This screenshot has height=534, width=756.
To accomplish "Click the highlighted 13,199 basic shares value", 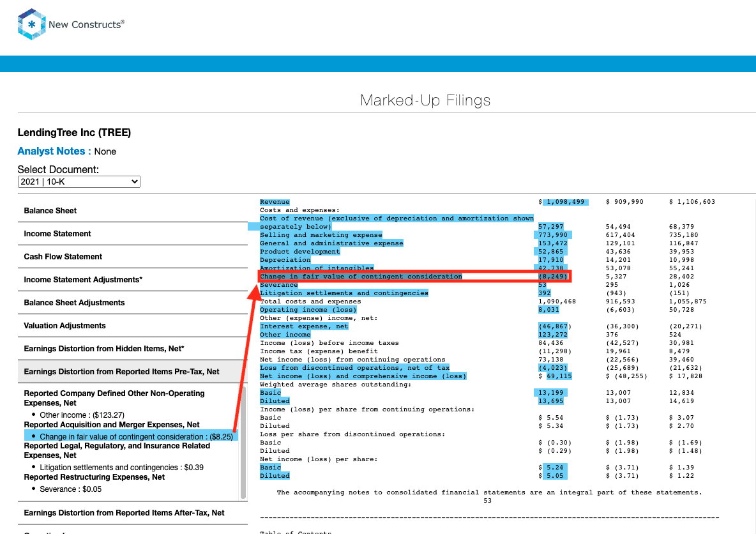I will 550,393.
